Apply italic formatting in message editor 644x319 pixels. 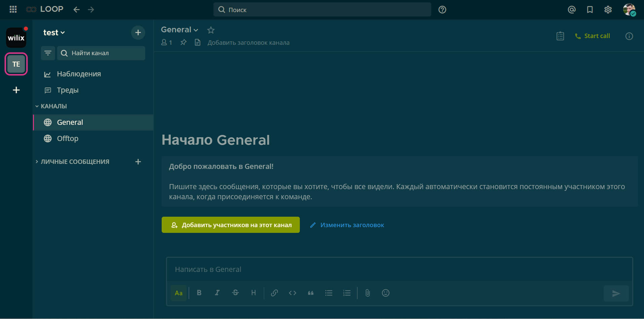click(x=217, y=293)
